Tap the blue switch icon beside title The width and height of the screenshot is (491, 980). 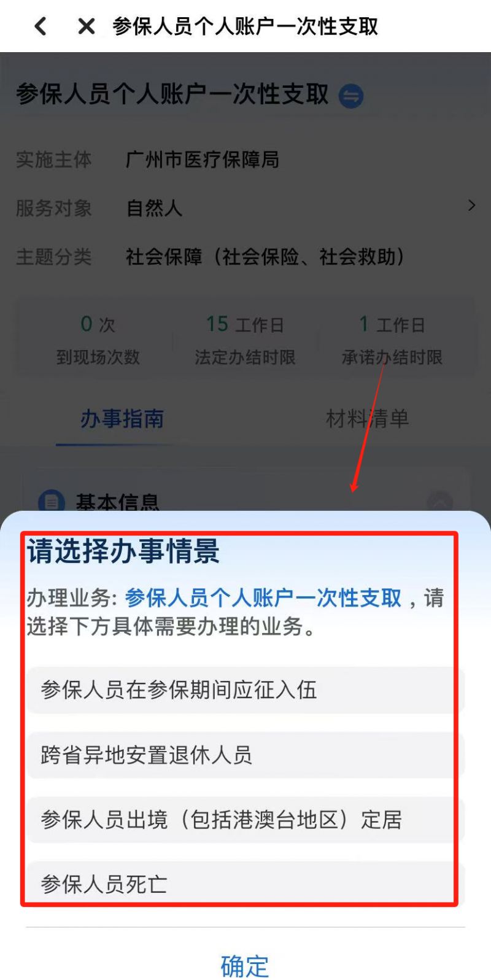[351, 96]
